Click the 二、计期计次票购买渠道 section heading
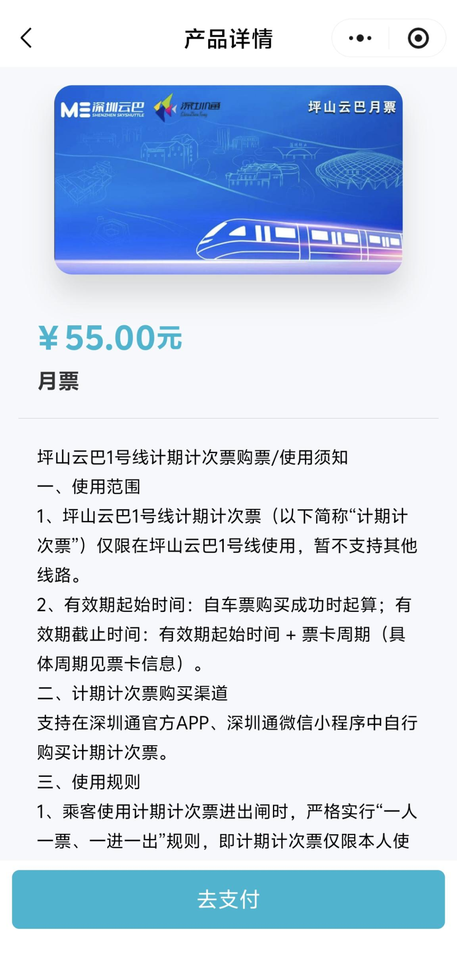Screen dimensions: 457x980 132,693
